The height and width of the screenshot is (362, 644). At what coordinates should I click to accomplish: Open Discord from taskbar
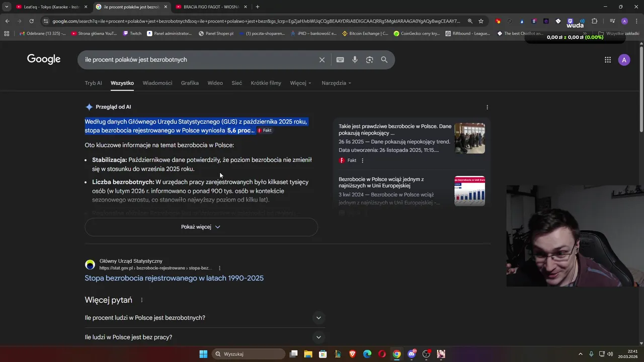412,354
